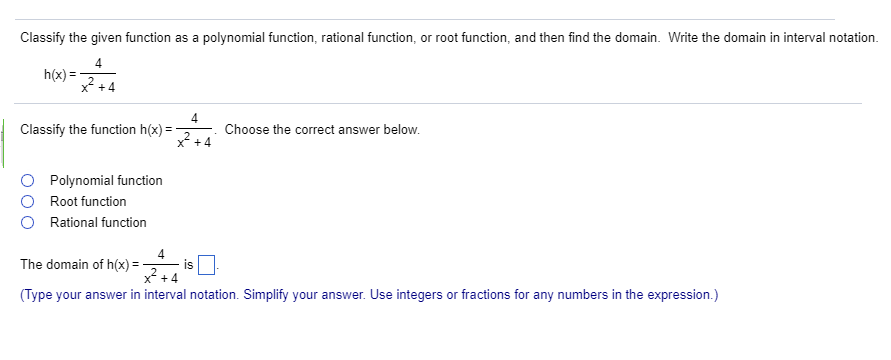The width and height of the screenshot is (891, 360).
Task: Click the fraction in the 'Classify the function' prompt
Action: coord(194,131)
